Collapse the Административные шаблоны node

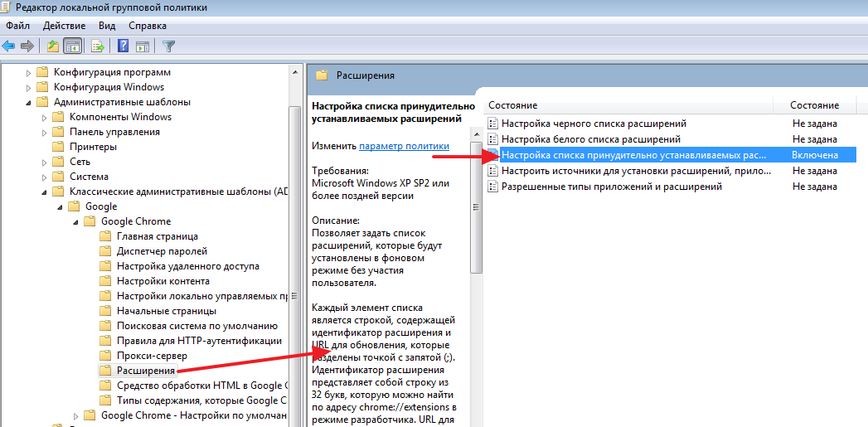pos(29,103)
